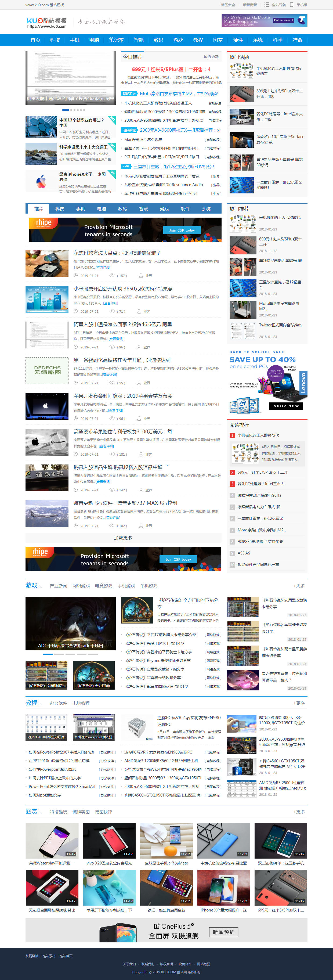Image resolution: width=333 pixels, height=980 pixels.
Task: Select the 电竞游戏 tab in the 游戏 section
Action: point(103,586)
